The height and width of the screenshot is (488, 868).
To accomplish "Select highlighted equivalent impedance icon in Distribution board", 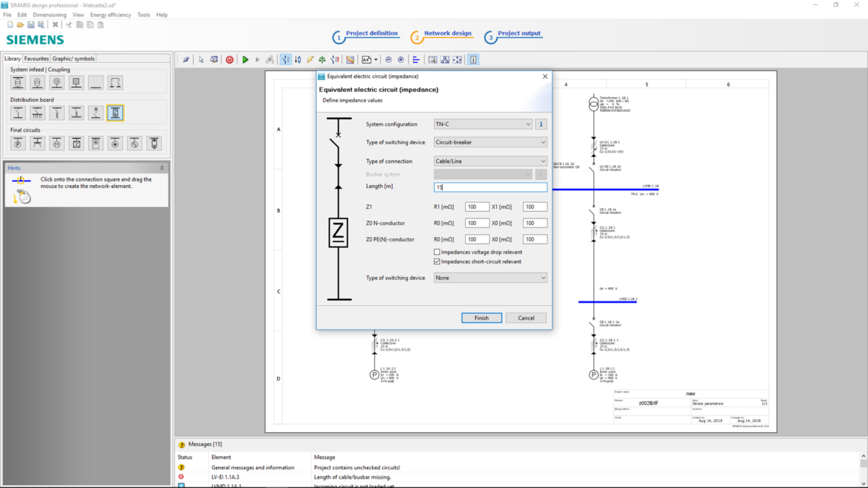I will click(115, 113).
